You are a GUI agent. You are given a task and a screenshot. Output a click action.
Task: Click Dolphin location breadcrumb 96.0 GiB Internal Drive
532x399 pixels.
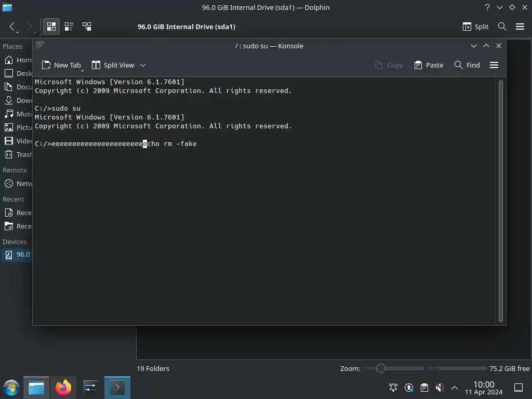click(x=187, y=27)
